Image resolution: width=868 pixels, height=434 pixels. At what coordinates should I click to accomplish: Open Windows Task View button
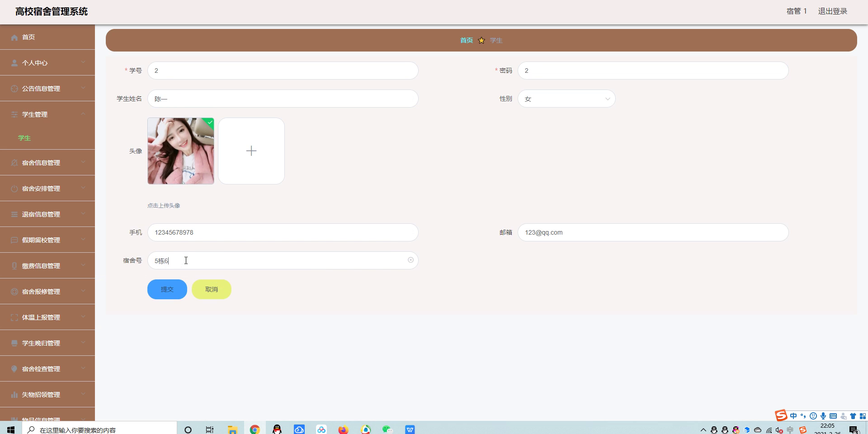pos(209,429)
